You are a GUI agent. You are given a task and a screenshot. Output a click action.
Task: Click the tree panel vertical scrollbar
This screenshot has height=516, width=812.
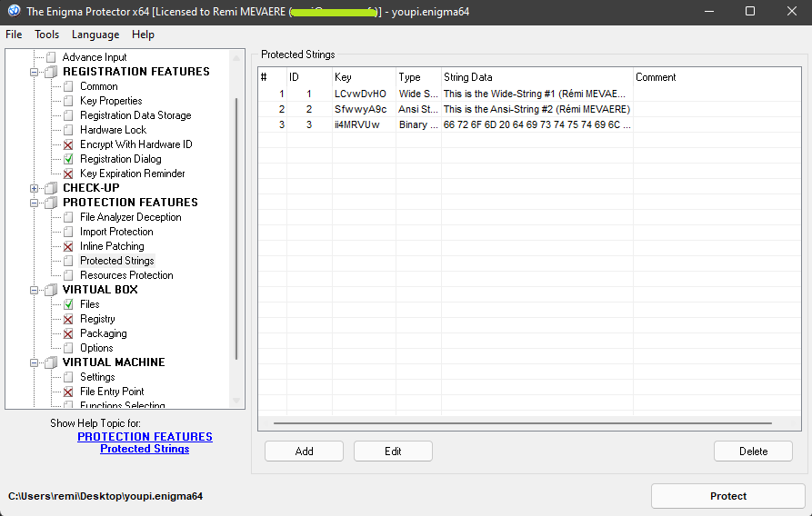pos(236,227)
